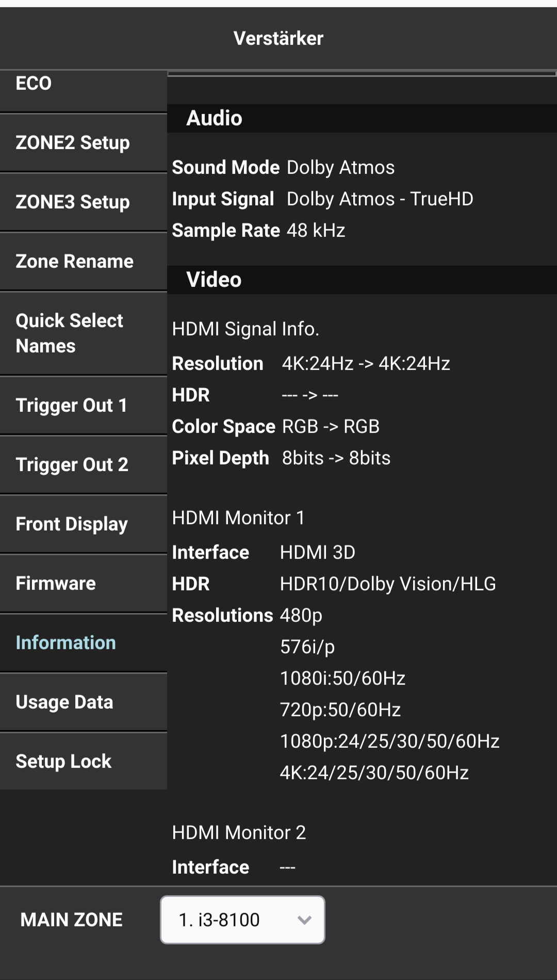Click the Video section header
This screenshot has height=980, width=557.
click(x=214, y=280)
